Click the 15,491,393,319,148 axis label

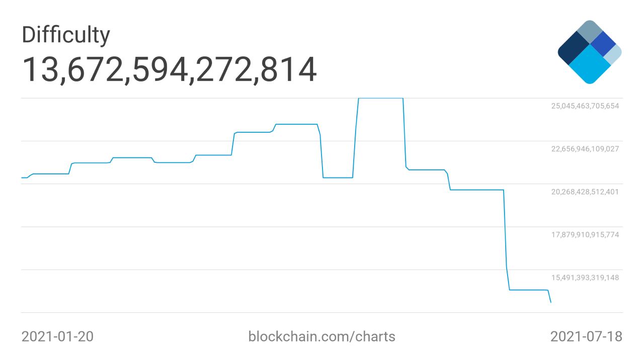click(585, 277)
